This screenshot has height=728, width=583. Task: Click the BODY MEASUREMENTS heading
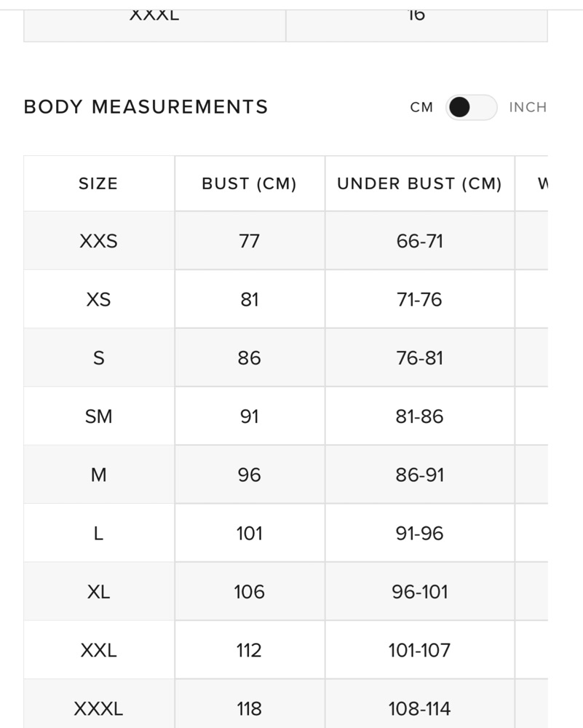pos(146,107)
